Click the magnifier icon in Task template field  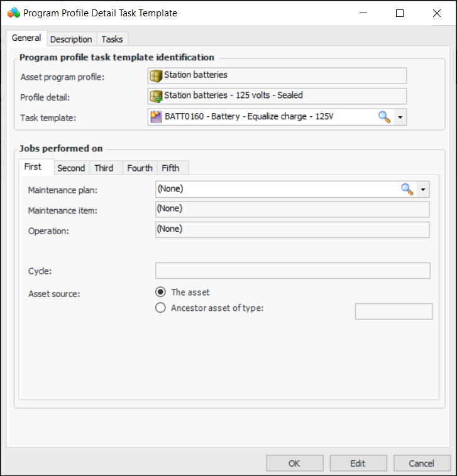point(384,117)
